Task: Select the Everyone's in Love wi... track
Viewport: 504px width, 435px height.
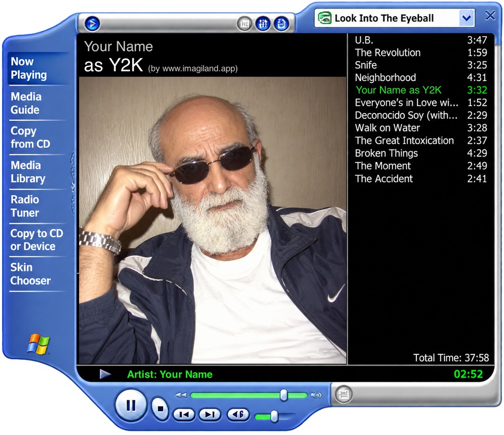Action: pos(421,103)
